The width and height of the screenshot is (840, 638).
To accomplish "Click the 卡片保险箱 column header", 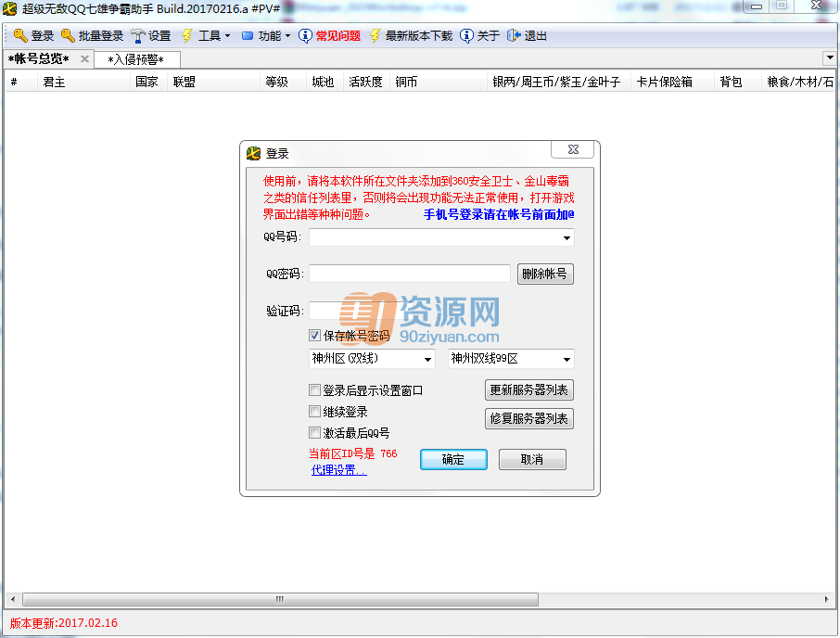I will tap(672, 82).
